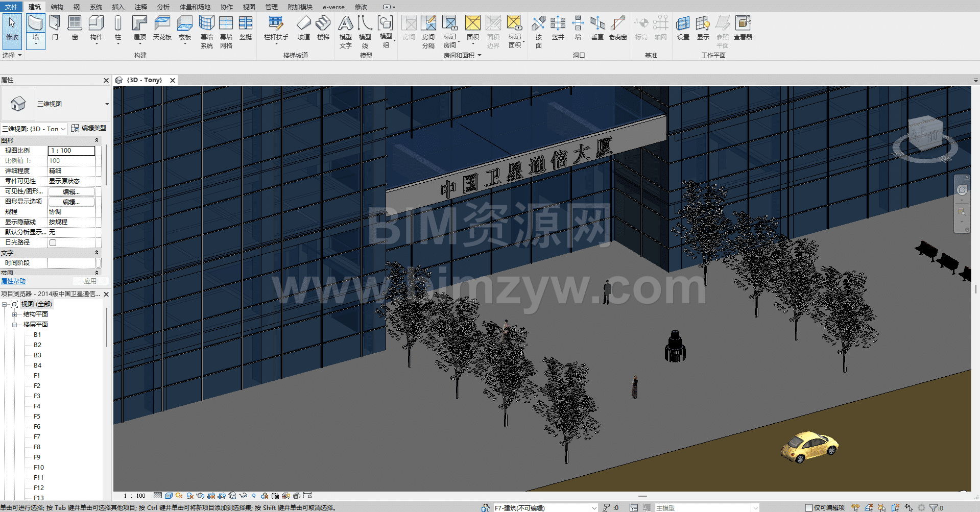Toggle the 仅可编辑项 checkbox
The width and height of the screenshot is (980, 512).
808,507
